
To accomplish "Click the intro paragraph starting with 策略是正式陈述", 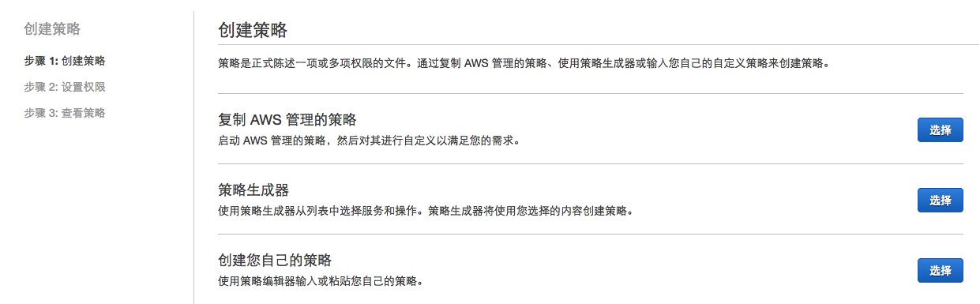I will coord(524,64).
